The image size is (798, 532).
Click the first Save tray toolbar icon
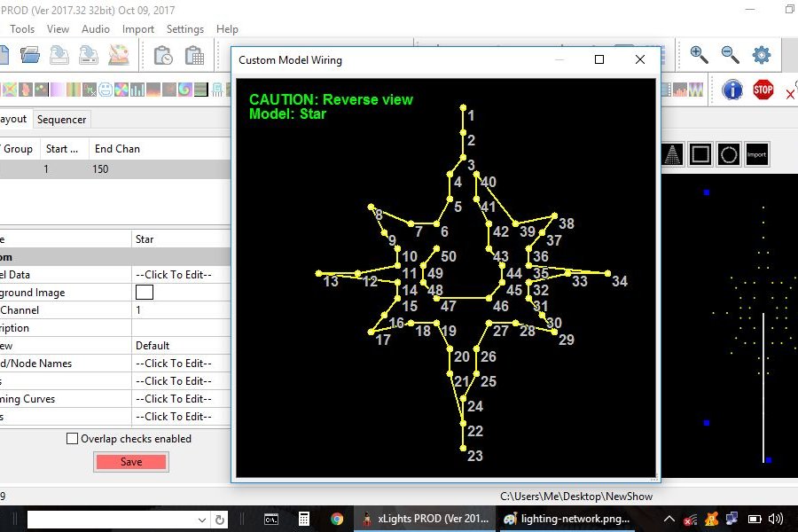pos(59,55)
